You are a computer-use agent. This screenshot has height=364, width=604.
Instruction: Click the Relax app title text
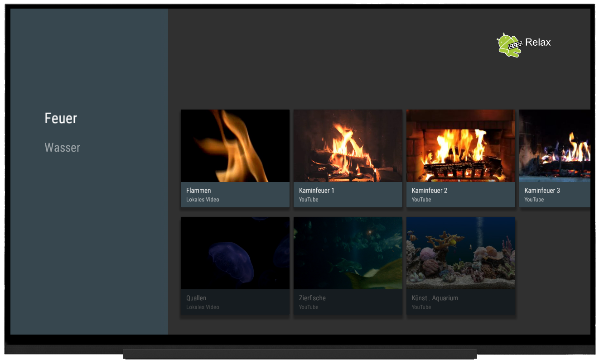pos(538,43)
